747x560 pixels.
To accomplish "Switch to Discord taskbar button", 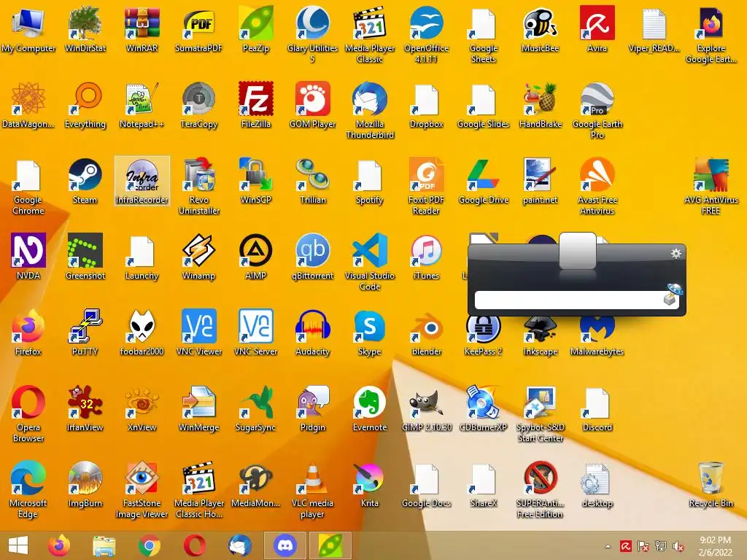I will (285, 545).
